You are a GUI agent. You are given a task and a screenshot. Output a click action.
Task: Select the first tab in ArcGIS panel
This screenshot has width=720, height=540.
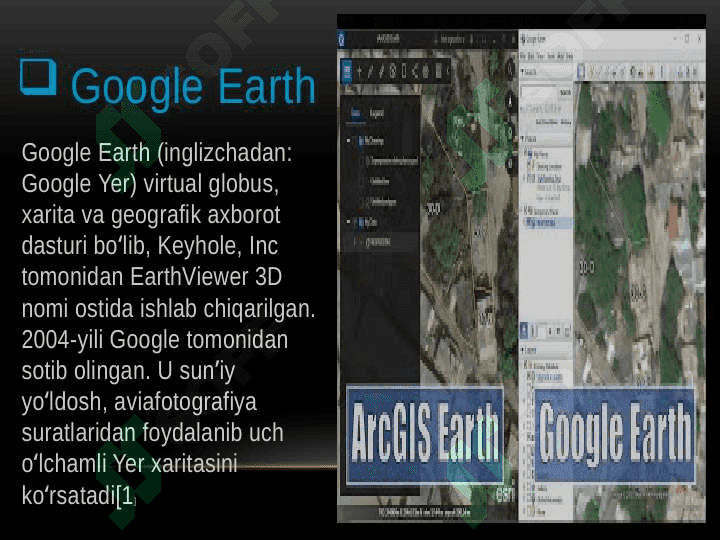(x=356, y=112)
